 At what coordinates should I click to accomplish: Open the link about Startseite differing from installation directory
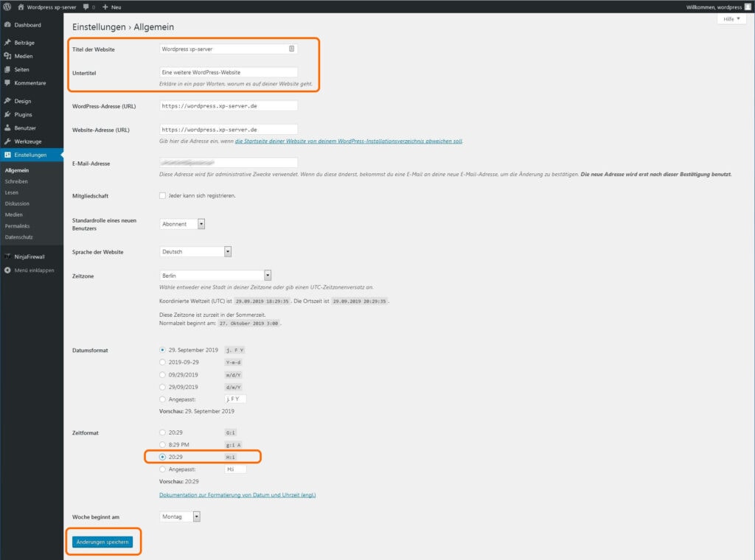(x=349, y=141)
